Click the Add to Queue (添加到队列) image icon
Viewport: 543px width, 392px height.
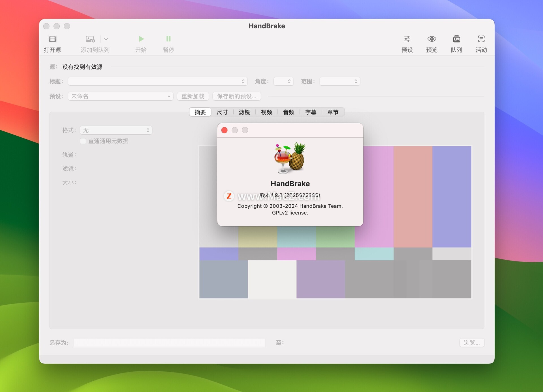pos(90,39)
